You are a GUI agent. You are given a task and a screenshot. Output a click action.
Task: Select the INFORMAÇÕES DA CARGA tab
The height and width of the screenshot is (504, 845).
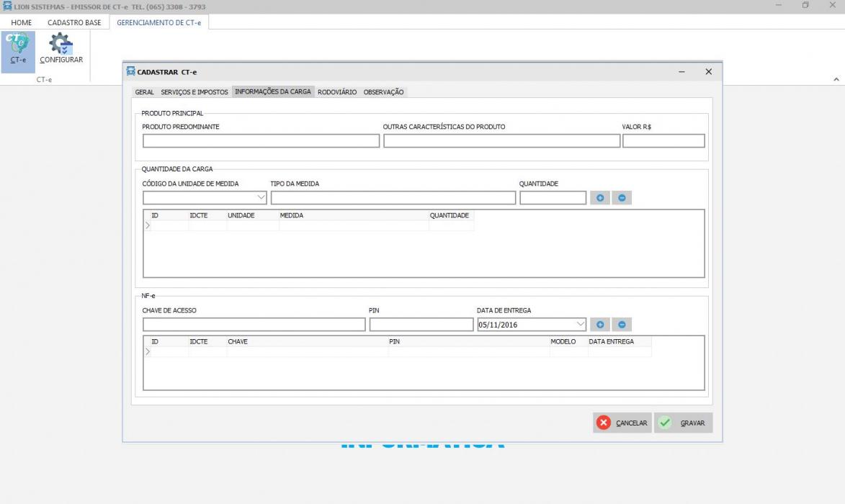click(273, 91)
